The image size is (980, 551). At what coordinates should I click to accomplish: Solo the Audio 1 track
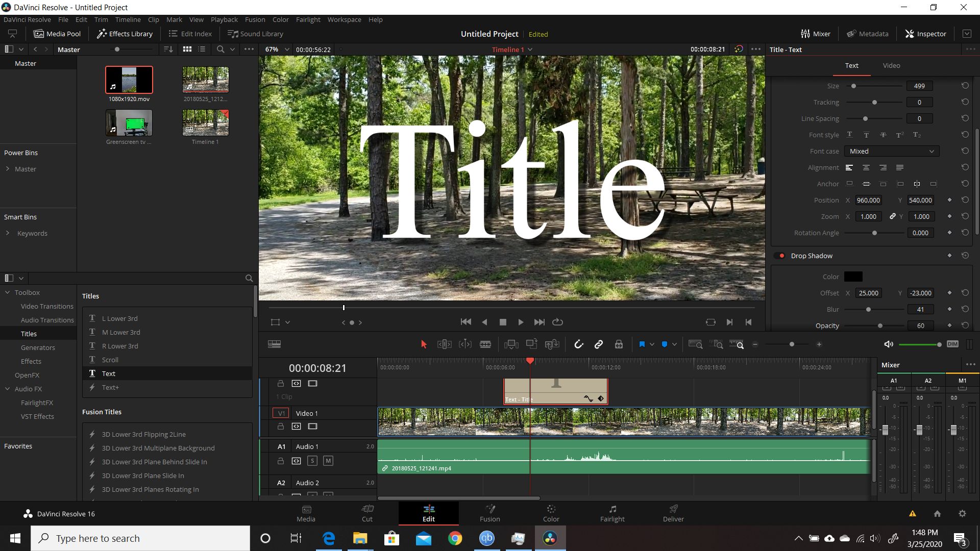tap(312, 461)
